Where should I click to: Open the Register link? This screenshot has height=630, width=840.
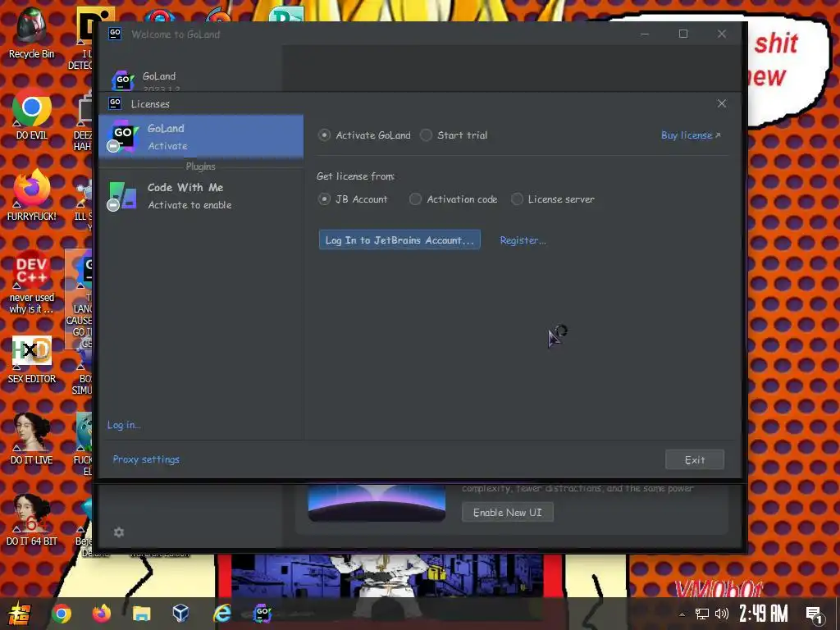tap(523, 240)
